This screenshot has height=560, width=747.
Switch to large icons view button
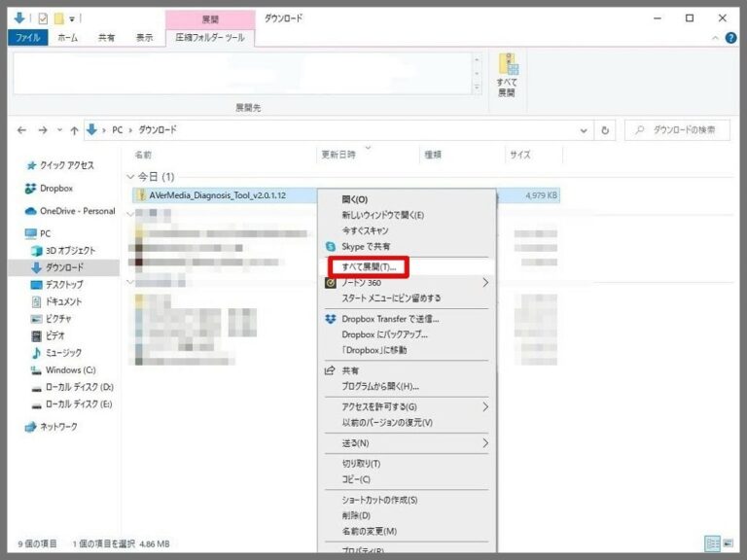728,543
